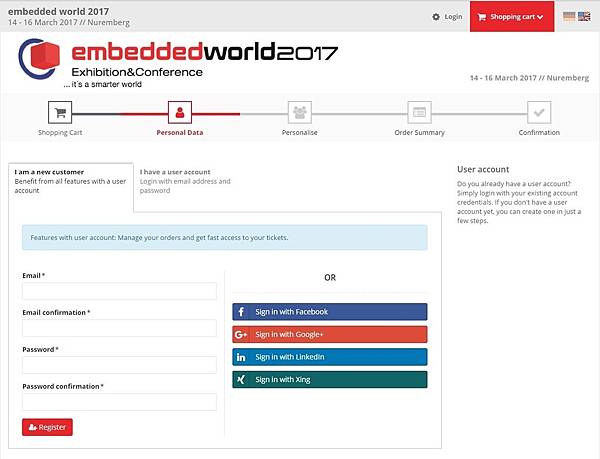Viewport: 600px width, 459px height.
Task: Click the red Register button
Action: coord(47,427)
